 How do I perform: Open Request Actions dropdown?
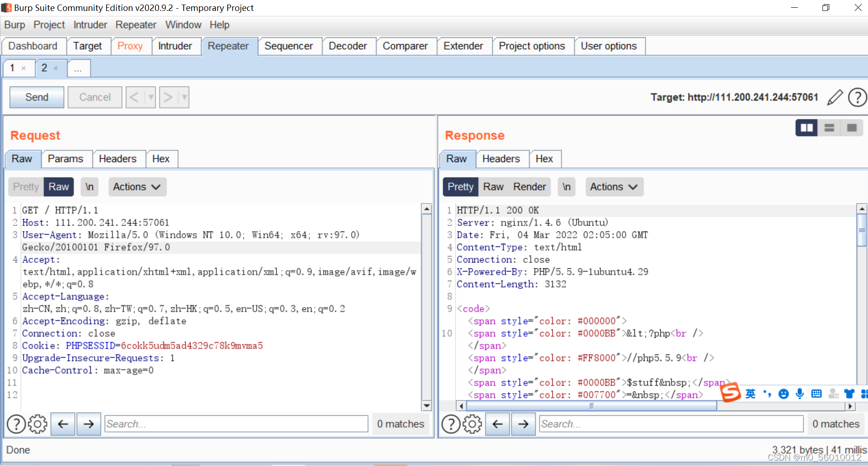coord(137,187)
